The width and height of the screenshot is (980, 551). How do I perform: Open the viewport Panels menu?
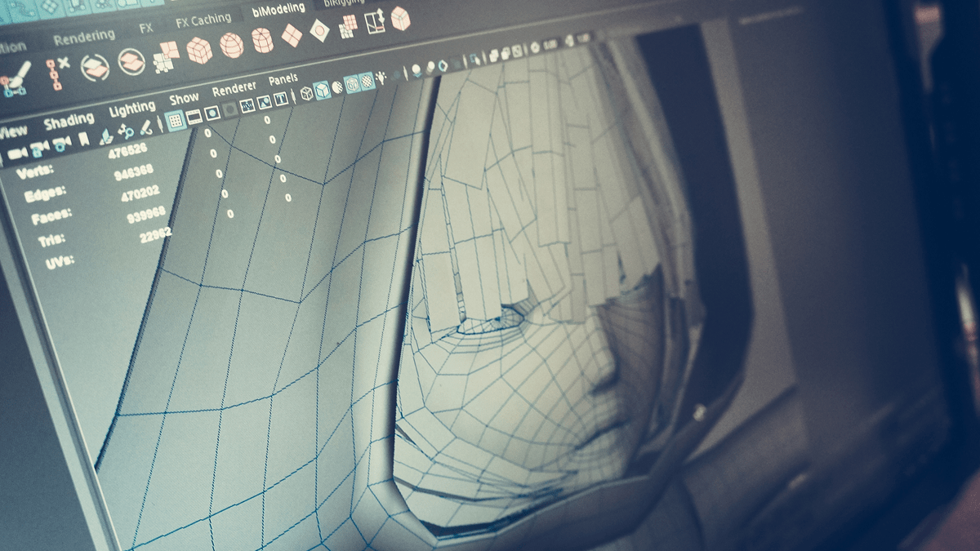coord(283,79)
